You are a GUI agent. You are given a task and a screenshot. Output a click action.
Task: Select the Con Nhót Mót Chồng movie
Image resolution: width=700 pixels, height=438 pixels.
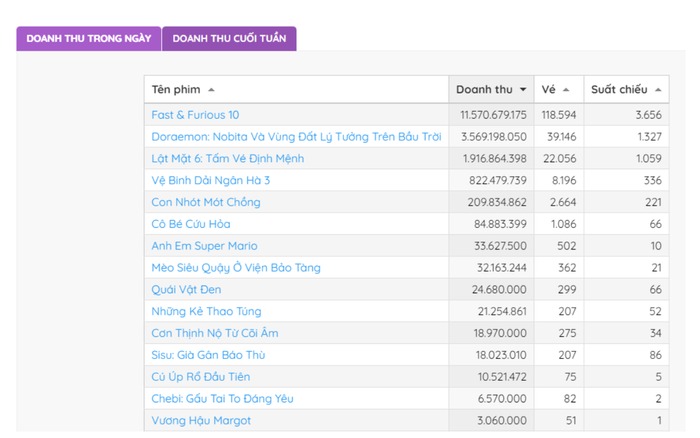[x=206, y=202]
